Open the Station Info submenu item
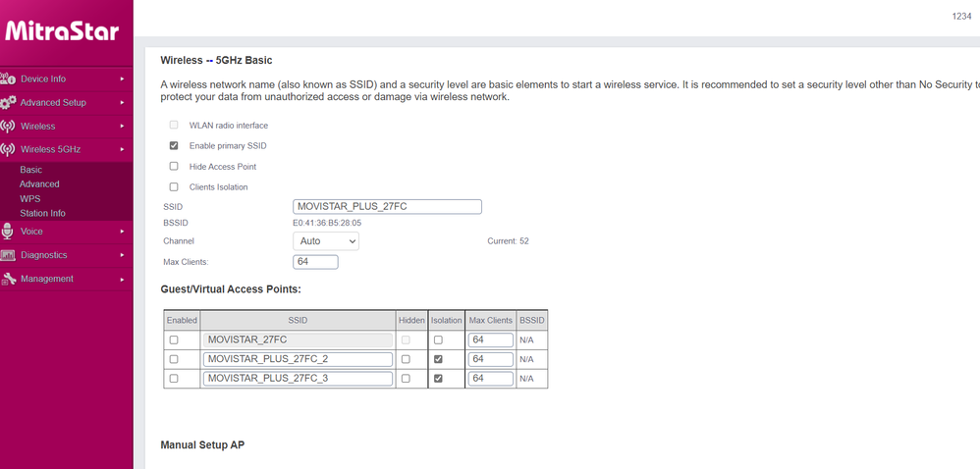Viewport: 980px width, 469px height. coord(42,213)
